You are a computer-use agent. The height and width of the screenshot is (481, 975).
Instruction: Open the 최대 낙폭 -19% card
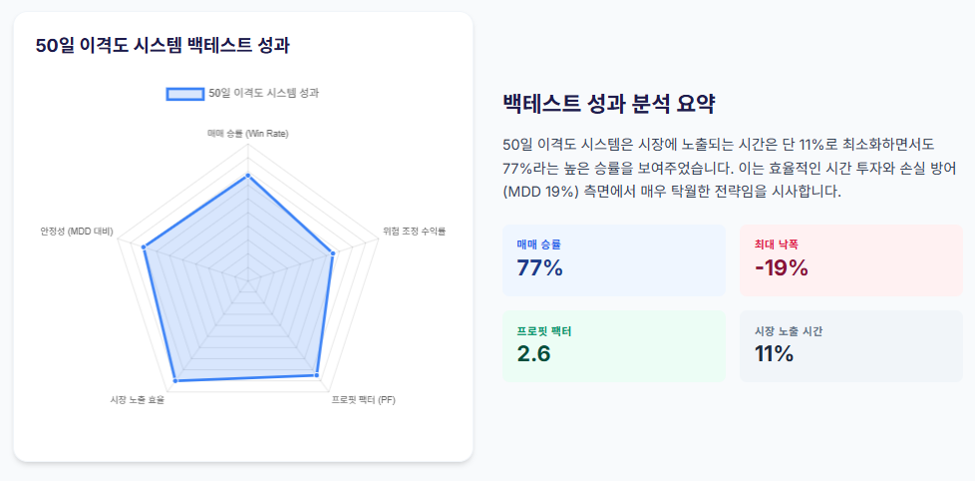pos(851,260)
